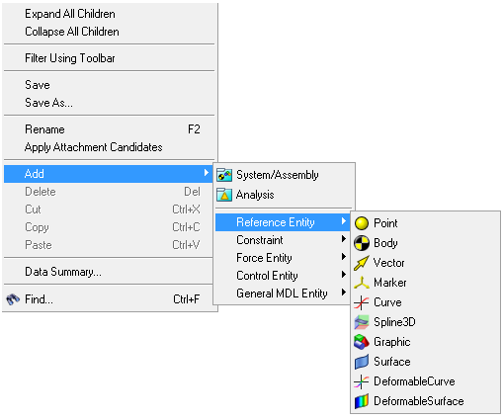
Task: Click the Ctrl+F shortcut label
Action: tap(187, 299)
